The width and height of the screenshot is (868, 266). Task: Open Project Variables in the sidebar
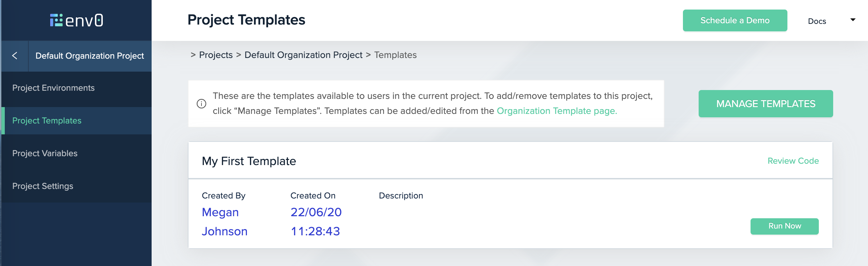click(x=45, y=153)
